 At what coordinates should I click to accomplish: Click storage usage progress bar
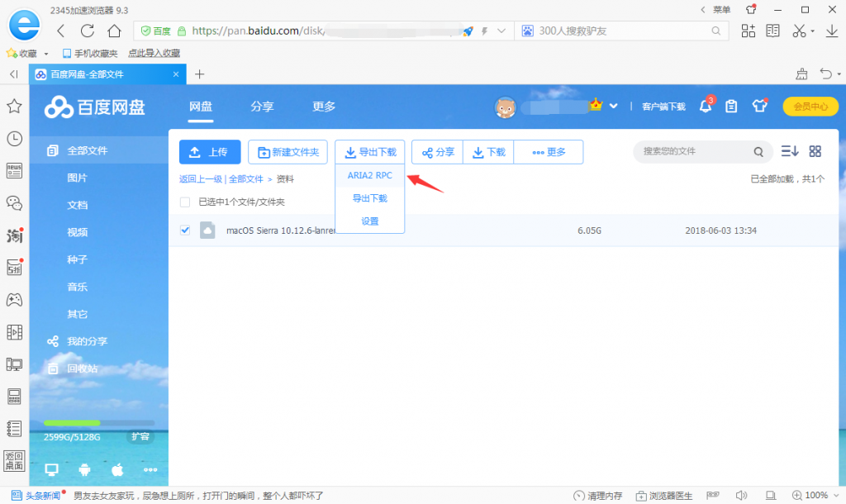99,423
